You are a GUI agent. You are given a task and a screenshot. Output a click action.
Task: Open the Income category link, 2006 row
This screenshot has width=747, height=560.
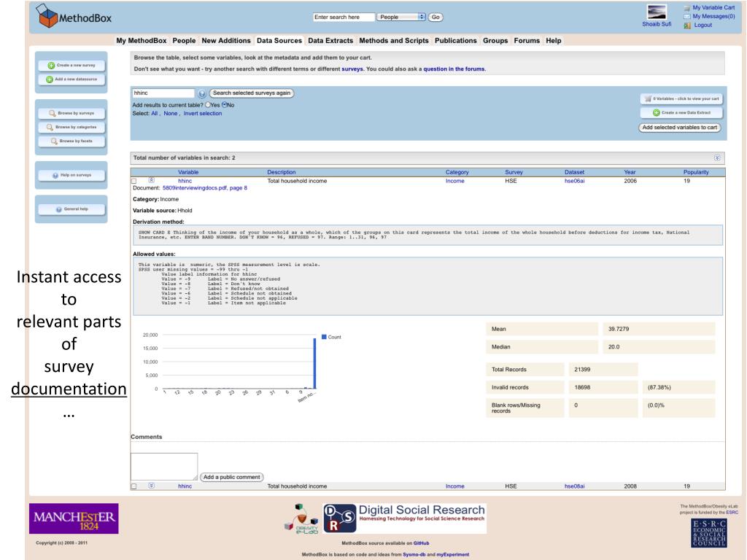click(454, 181)
